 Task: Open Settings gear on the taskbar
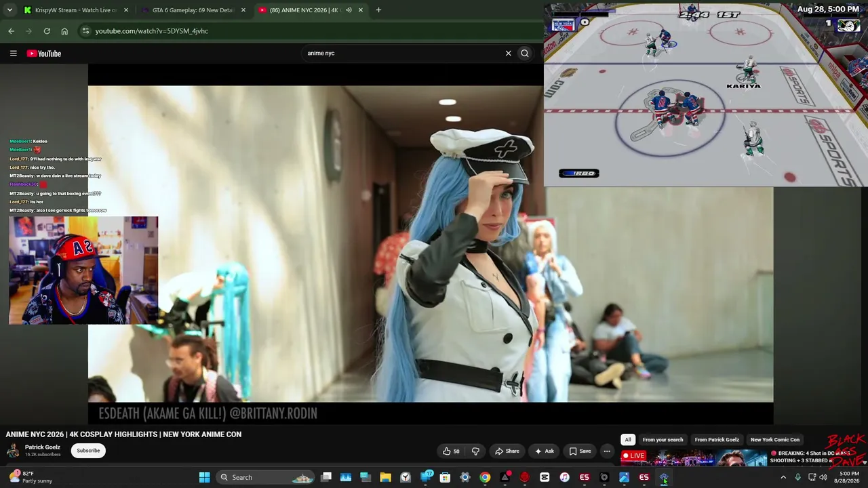coord(465,477)
